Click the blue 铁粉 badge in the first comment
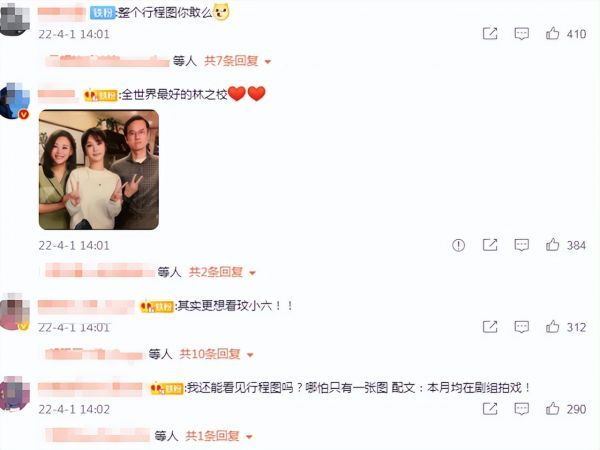The image size is (600, 450). point(103,13)
